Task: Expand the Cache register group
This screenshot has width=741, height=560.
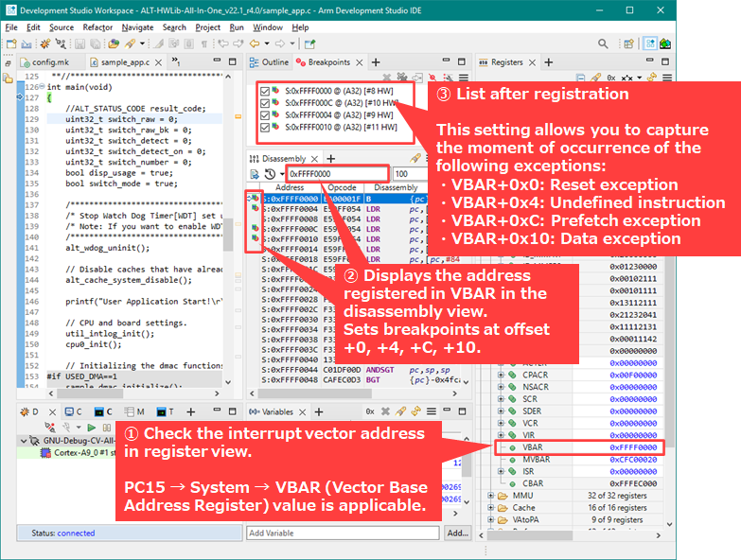Action: click(490, 508)
